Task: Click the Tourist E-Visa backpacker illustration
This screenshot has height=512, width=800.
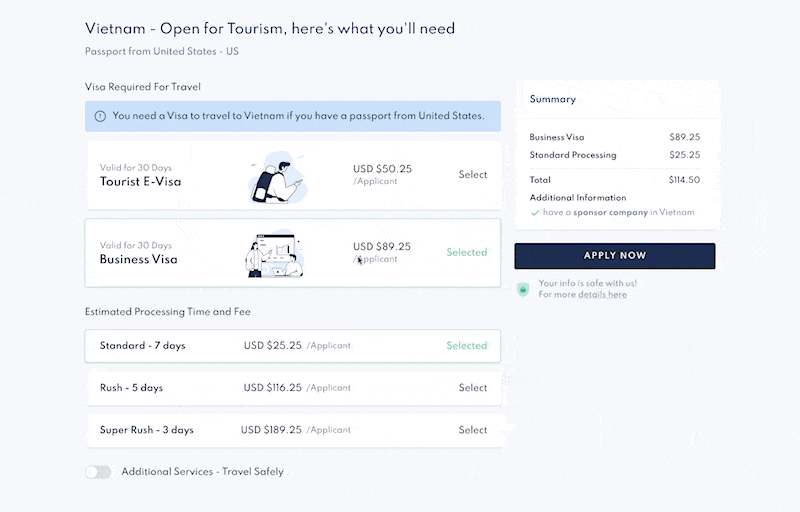Action: click(x=277, y=175)
